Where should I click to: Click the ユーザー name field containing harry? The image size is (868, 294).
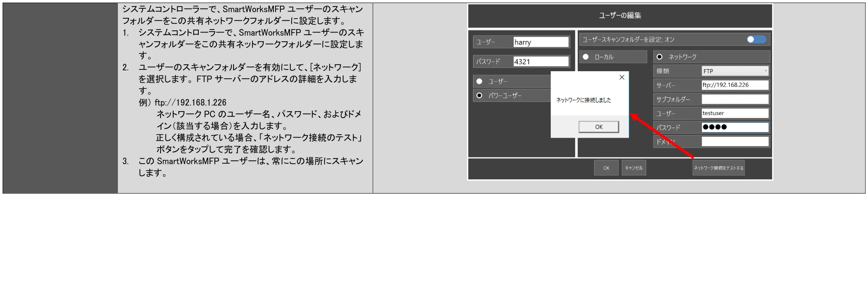541,42
